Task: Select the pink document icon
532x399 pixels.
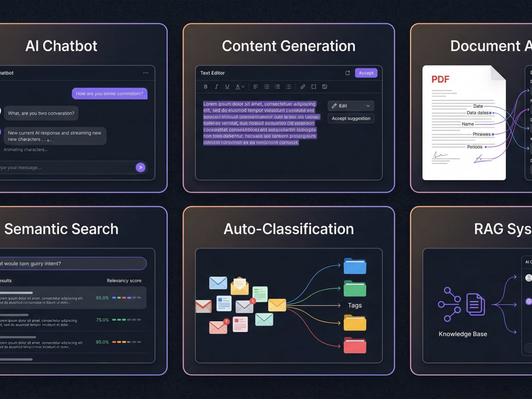Action: (x=240, y=324)
